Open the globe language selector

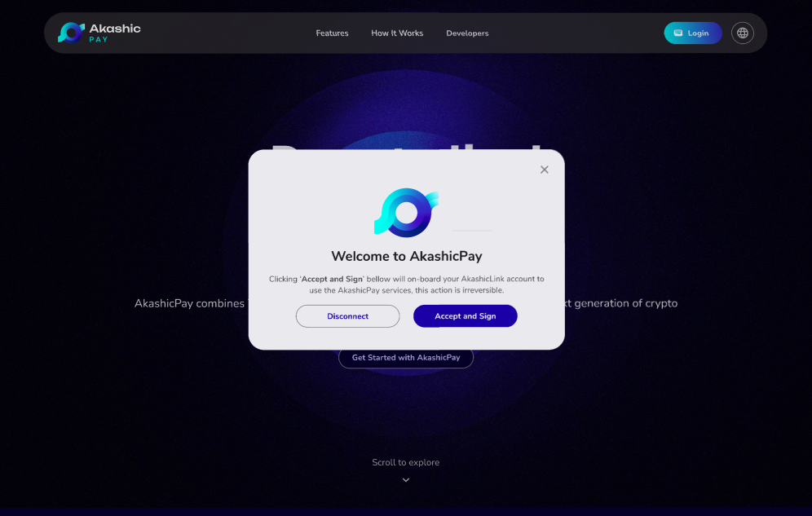742,33
